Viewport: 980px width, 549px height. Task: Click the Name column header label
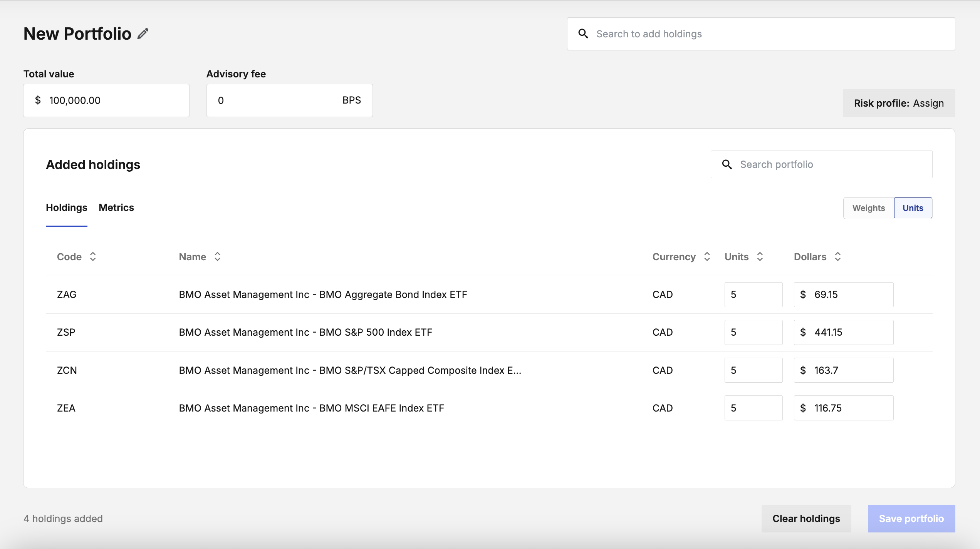tap(193, 257)
